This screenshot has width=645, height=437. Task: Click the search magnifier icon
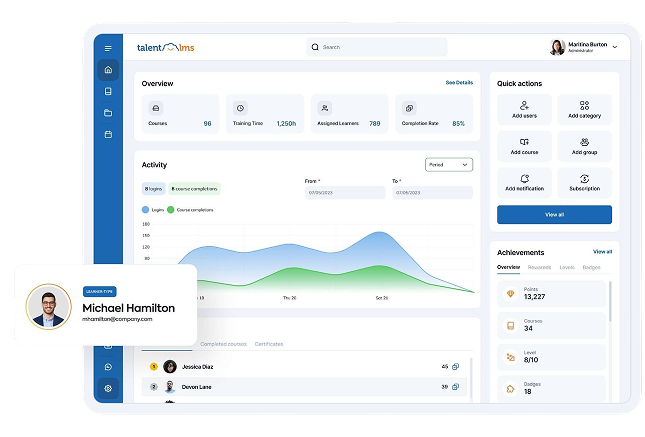(x=315, y=47)
